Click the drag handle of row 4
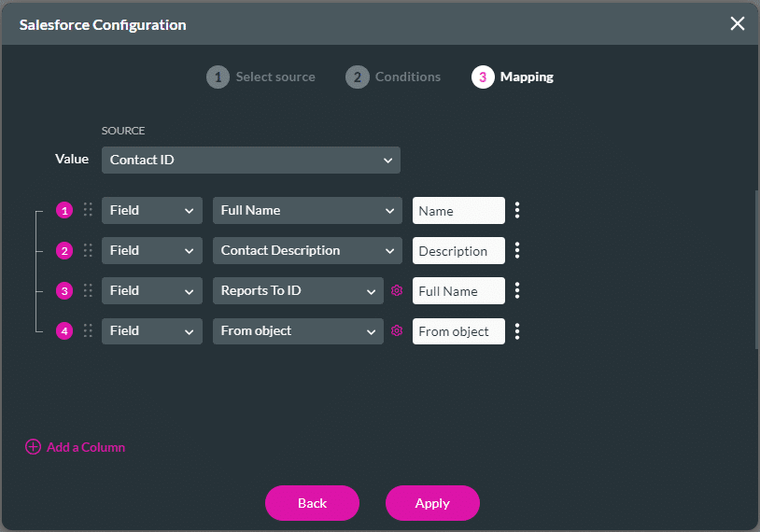Viewport: 760px width, 532px height. [x=88, y=330]
